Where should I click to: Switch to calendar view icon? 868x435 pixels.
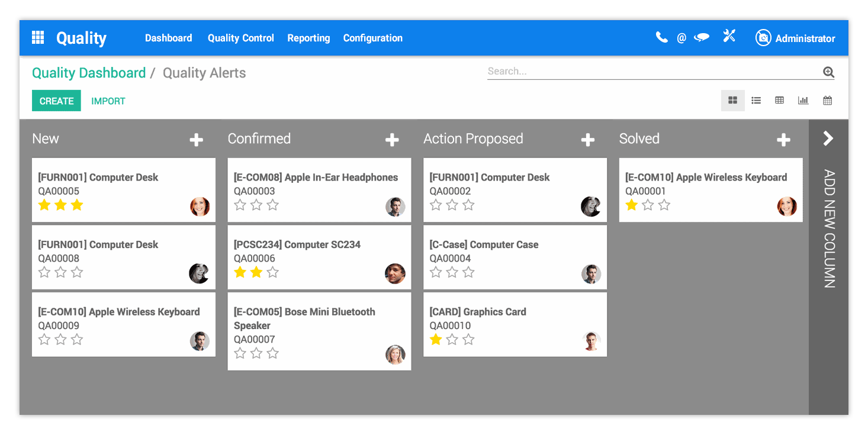coord(827,101)
